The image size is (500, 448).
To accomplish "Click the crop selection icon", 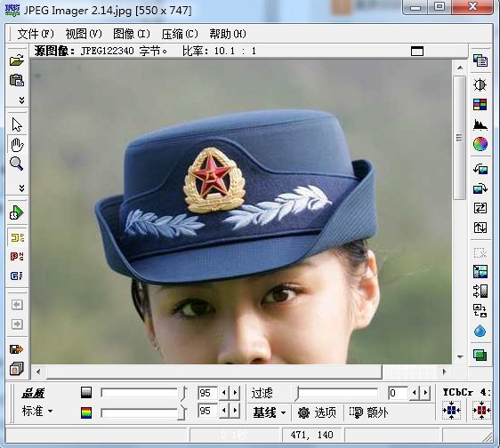I will tap(480, 253).
